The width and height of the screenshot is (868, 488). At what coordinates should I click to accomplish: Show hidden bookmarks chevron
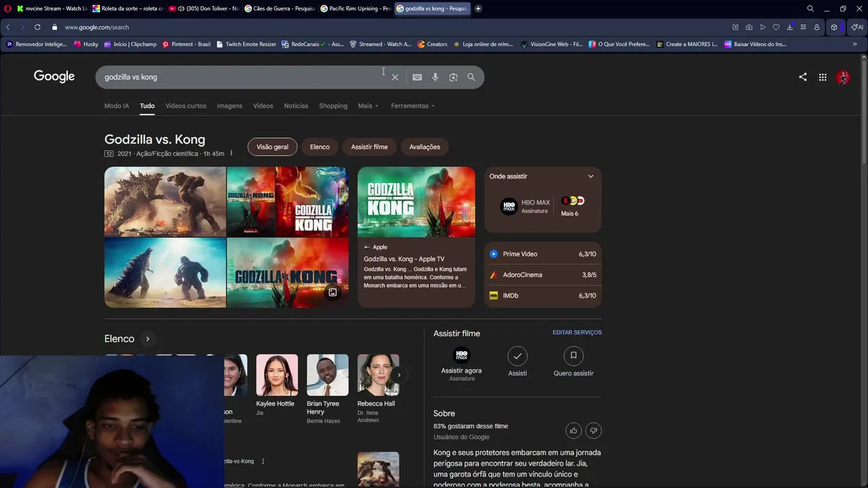tap(854, 44)
